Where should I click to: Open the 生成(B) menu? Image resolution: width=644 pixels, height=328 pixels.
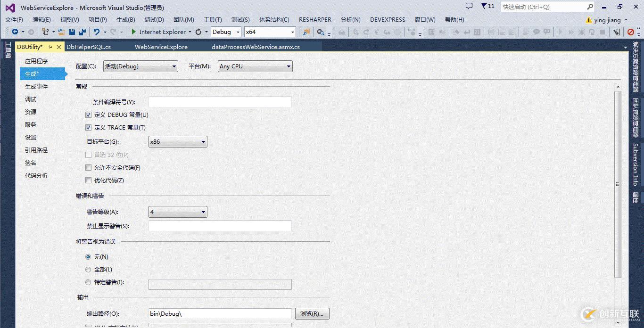(x=126, y=19)
